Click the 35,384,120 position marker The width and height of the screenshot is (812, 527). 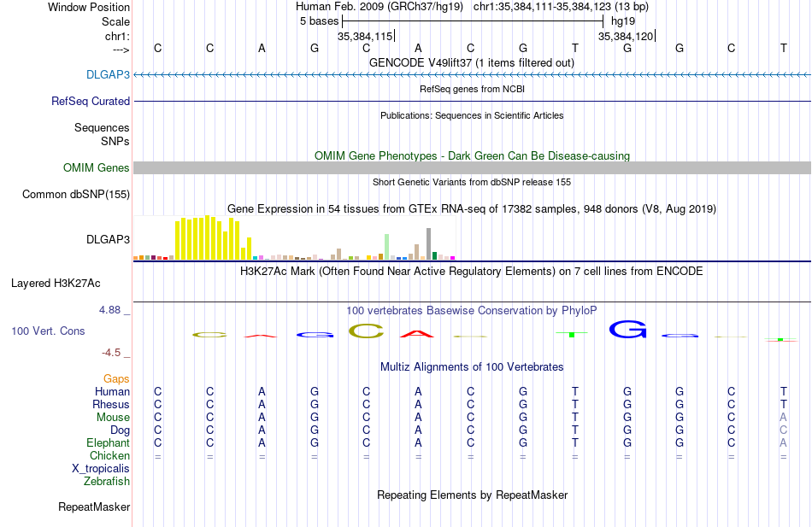pyautogui.click(x=627, y=36)
